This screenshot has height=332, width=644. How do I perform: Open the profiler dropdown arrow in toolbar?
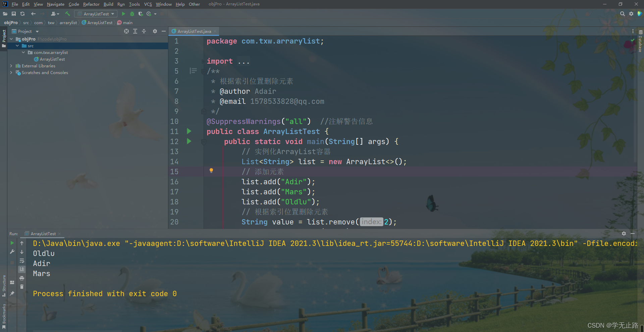tap(155, 14)
